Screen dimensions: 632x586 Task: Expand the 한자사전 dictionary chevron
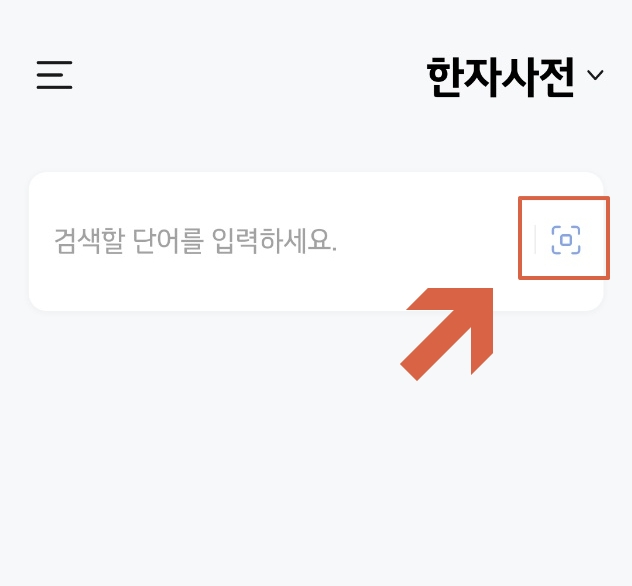point(595,75)
